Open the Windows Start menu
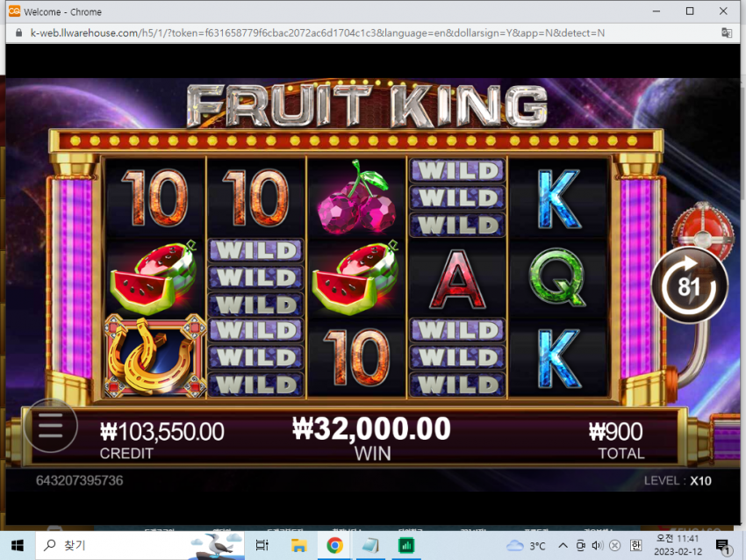 [x=18, y=545]
